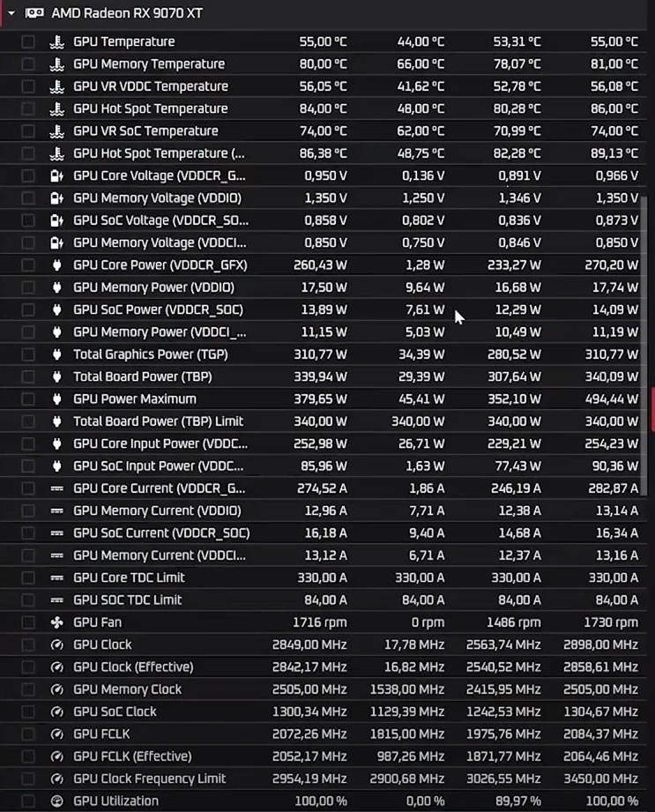Click the plug icon for Total Graphics Power (TGP)
The height and width of the screenshot is (812, 655).
(57, 354)
